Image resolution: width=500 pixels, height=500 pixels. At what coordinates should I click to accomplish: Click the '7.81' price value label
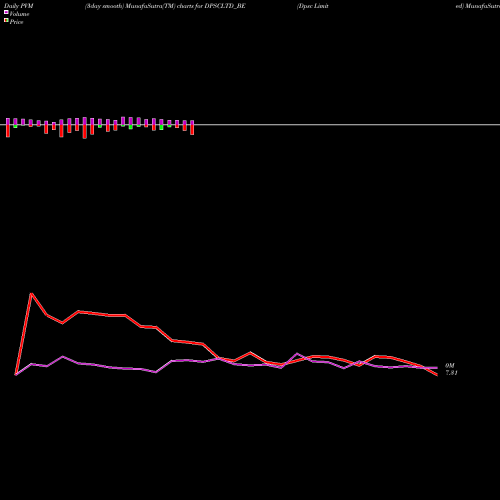coord(451,373)
